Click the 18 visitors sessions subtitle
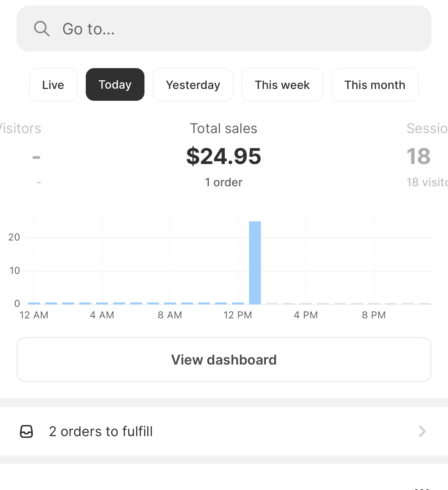 click(x=426, y=182)
